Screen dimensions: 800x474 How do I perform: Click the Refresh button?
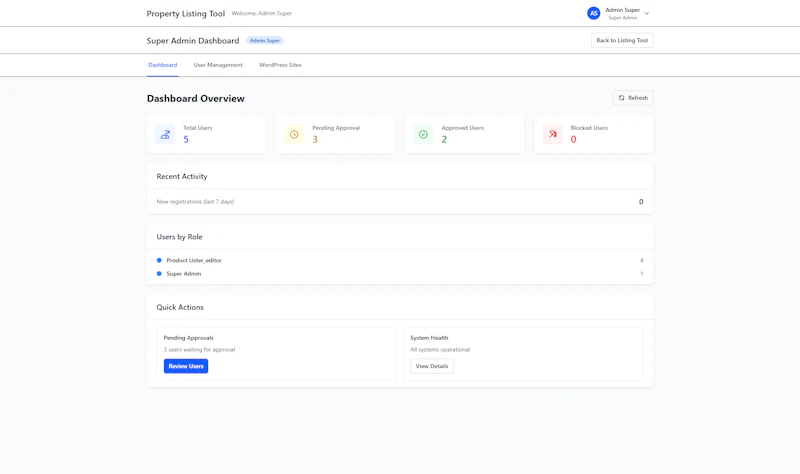coord(633,98)
